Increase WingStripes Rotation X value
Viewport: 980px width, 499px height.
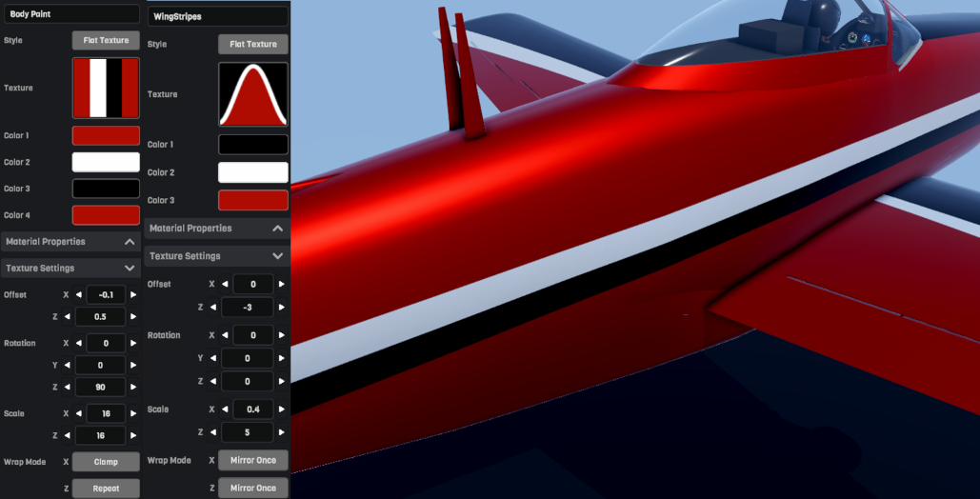click(x=281, y=335)
